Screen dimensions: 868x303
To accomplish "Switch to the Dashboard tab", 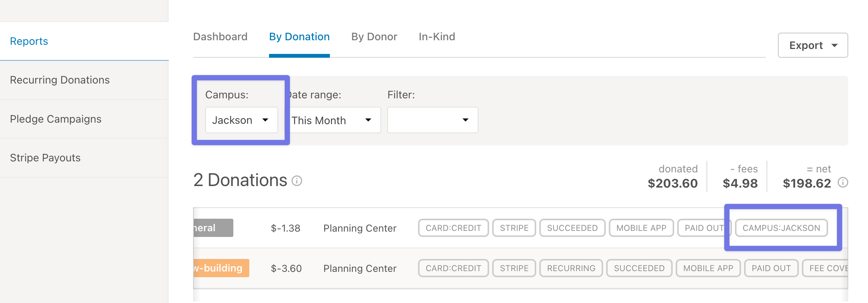I will [220, 36].
